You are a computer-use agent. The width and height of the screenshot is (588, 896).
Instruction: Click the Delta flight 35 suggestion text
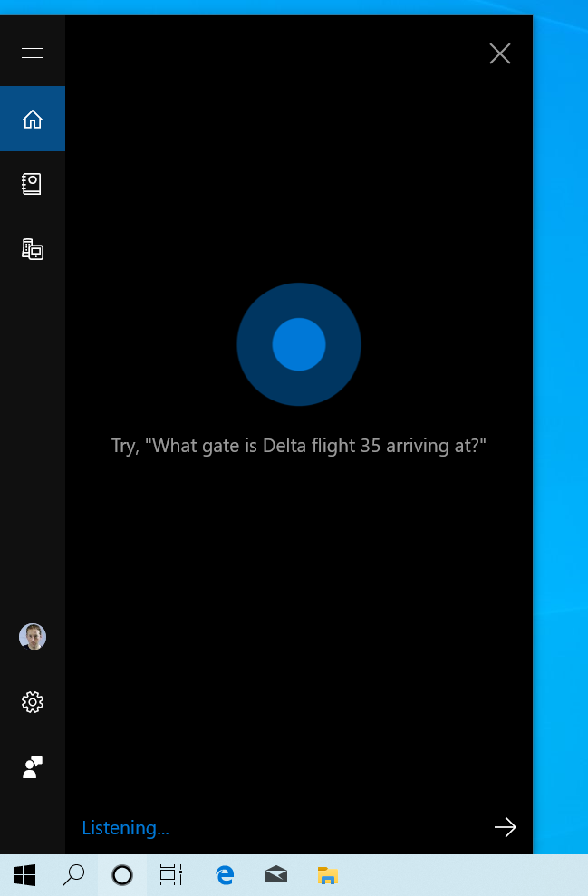(x=299, y=446)
